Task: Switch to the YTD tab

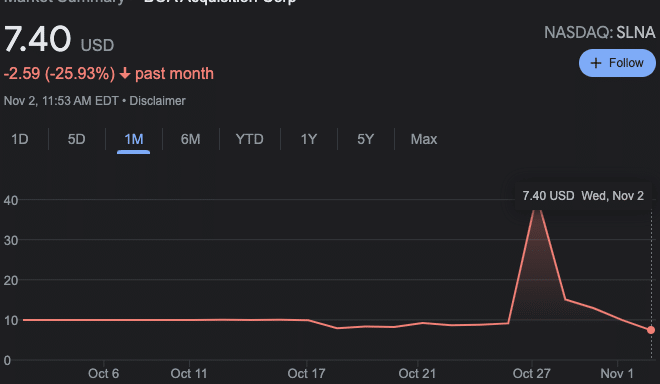Action: click(250, 139)
